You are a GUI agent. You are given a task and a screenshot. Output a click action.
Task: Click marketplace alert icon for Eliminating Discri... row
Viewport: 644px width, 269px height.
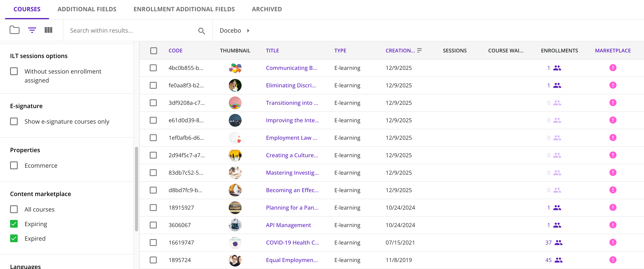[x=613, y=85]
